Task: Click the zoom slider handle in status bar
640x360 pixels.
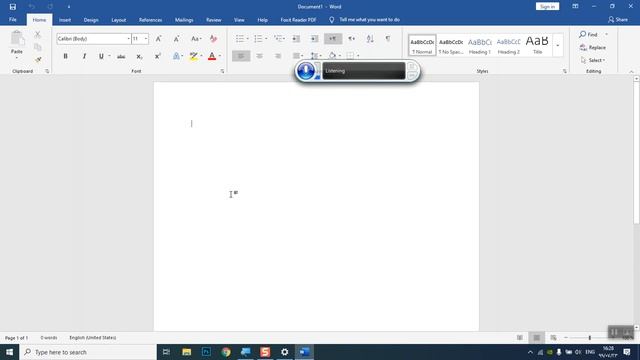Action: pyautogui.click(x=589, y=338)
